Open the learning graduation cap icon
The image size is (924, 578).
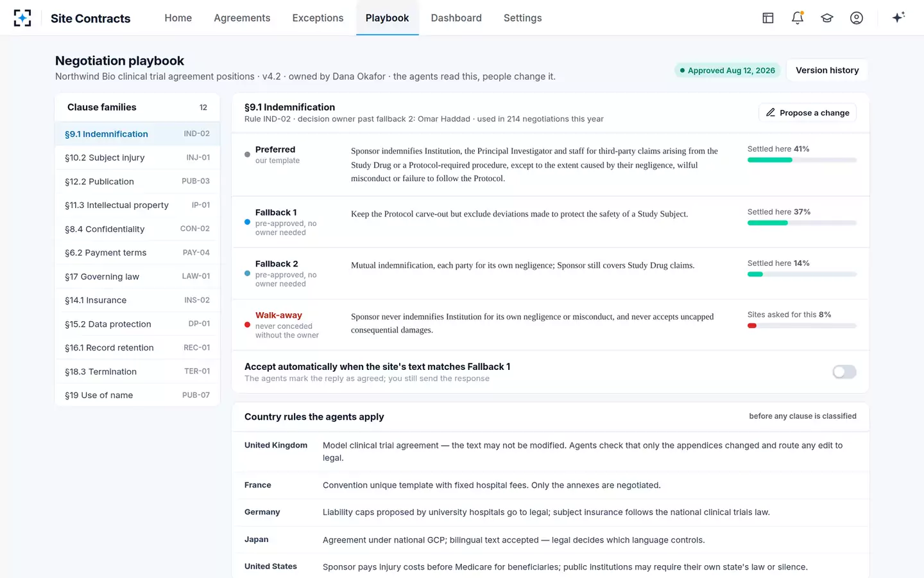click(827, 18)
